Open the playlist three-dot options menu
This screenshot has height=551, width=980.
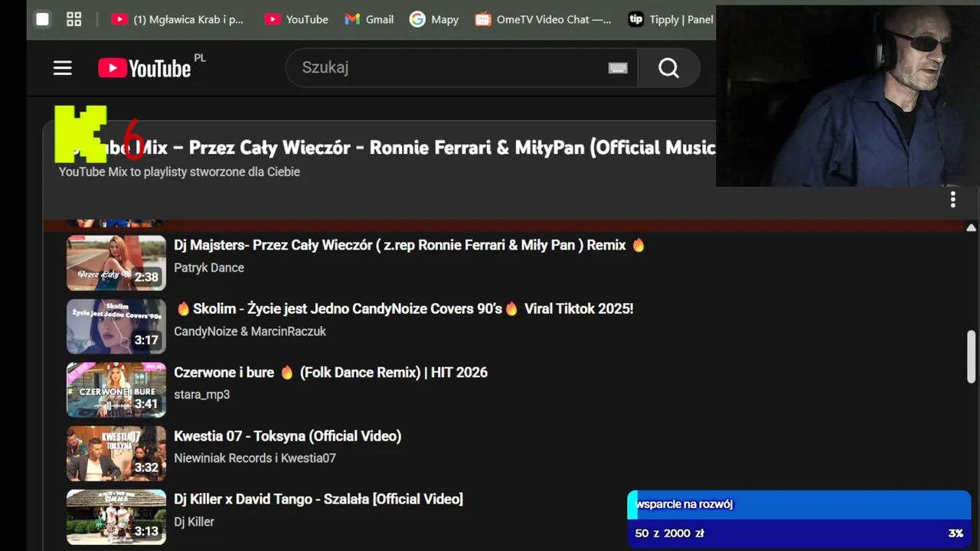[952, 200]
